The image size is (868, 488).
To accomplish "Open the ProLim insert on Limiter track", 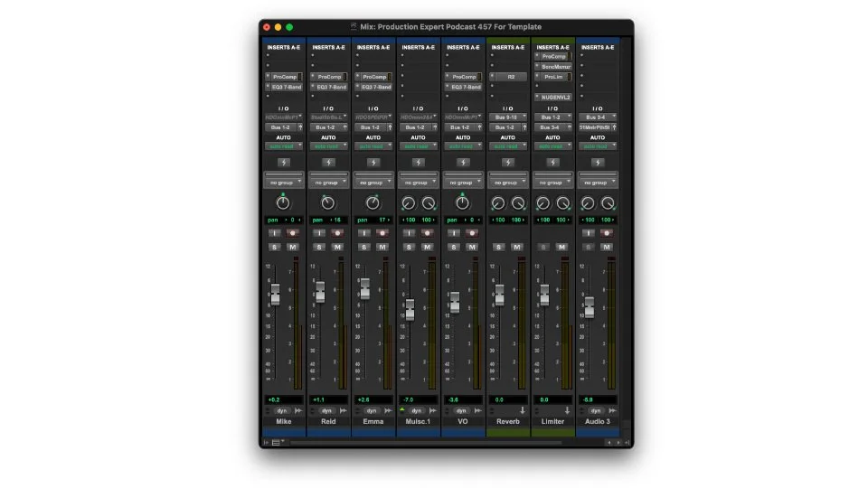I will (553, 77).
